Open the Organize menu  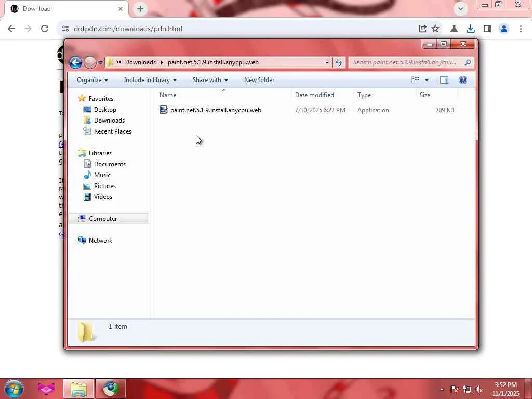(x=92, y=80)
